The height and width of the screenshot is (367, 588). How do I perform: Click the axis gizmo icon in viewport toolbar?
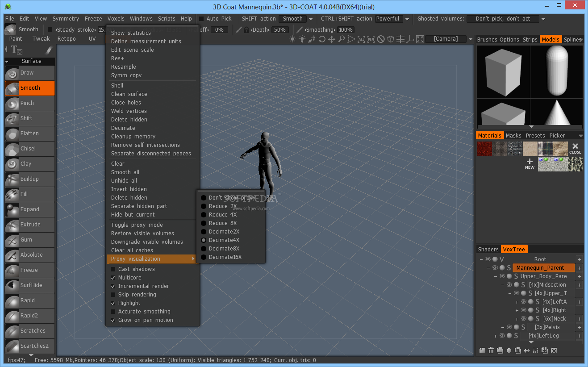(x=410, y=39)
